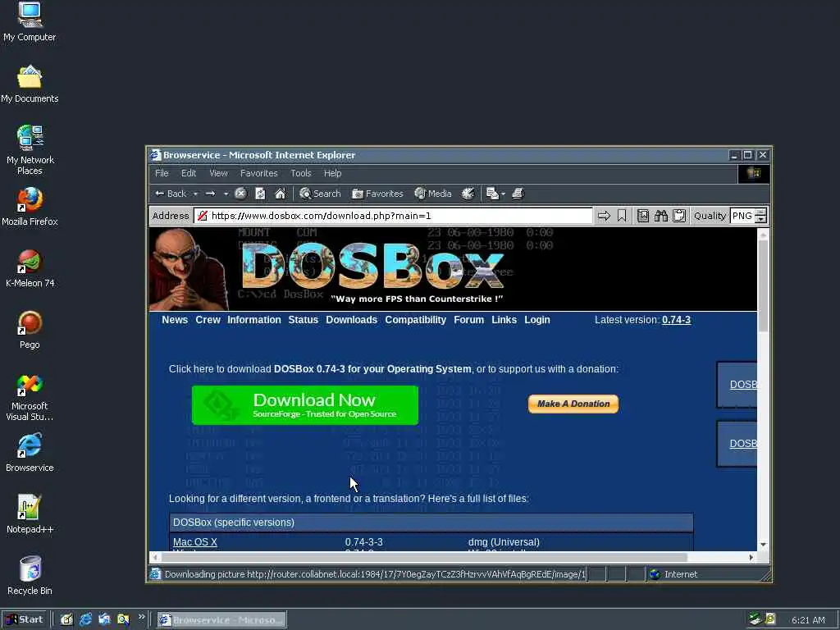
Task: Click the History icon next to Media
Action: coord(468,194)
